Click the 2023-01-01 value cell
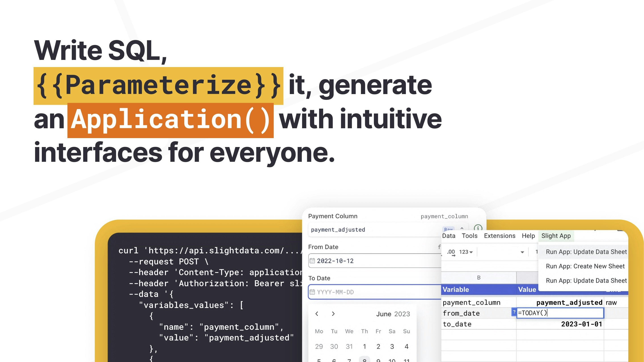 point(560,324)
